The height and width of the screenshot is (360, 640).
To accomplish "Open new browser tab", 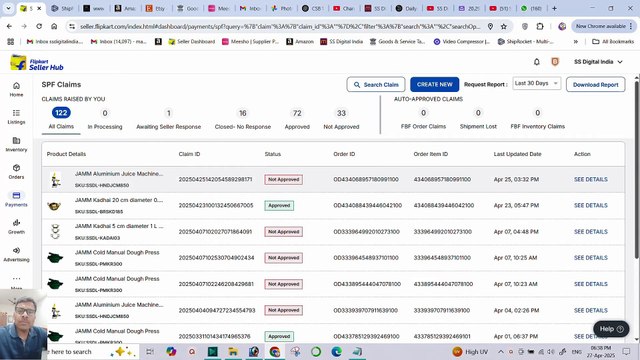I will click(554, 8).
